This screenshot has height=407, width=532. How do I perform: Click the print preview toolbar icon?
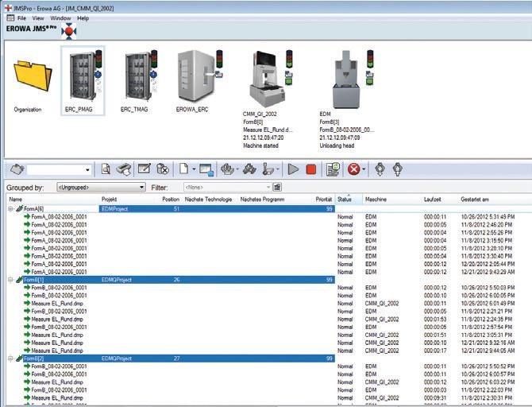point(106,169)
